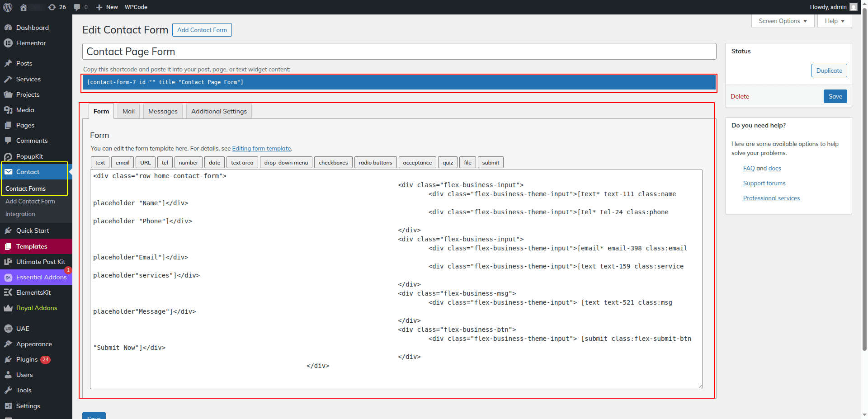
Task: Open the Editing form template link
Action: pyautogui.click(x=262, y=148)
